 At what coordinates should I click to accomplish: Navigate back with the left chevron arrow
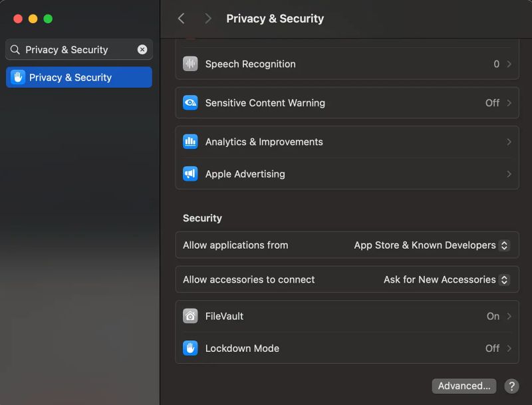coord(181,19)
